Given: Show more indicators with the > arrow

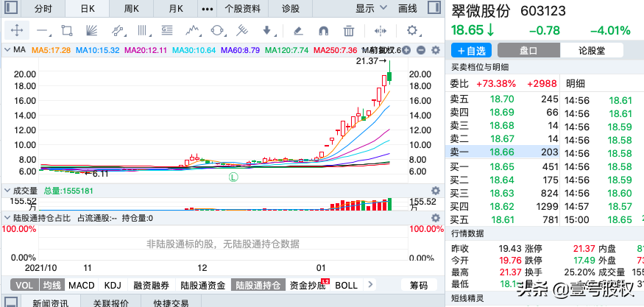Looking at the screenshot, I should tap(370, 285).
